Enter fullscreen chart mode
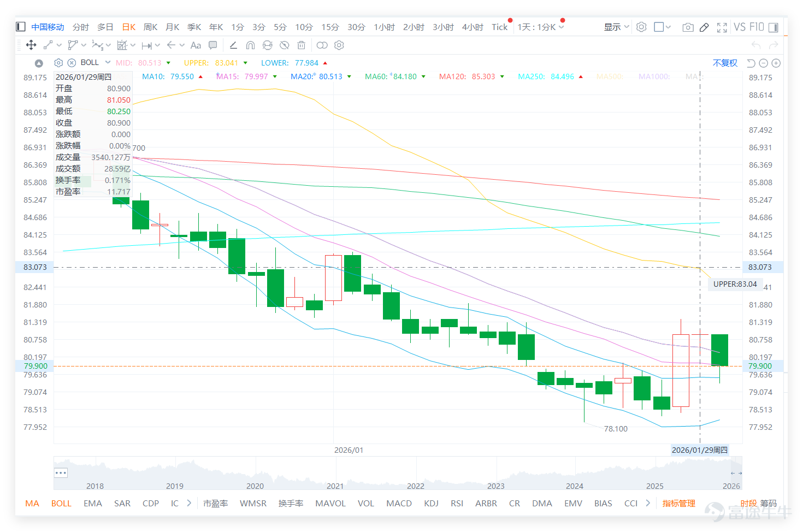Viewport: 803px width, 532px height. 722,27
